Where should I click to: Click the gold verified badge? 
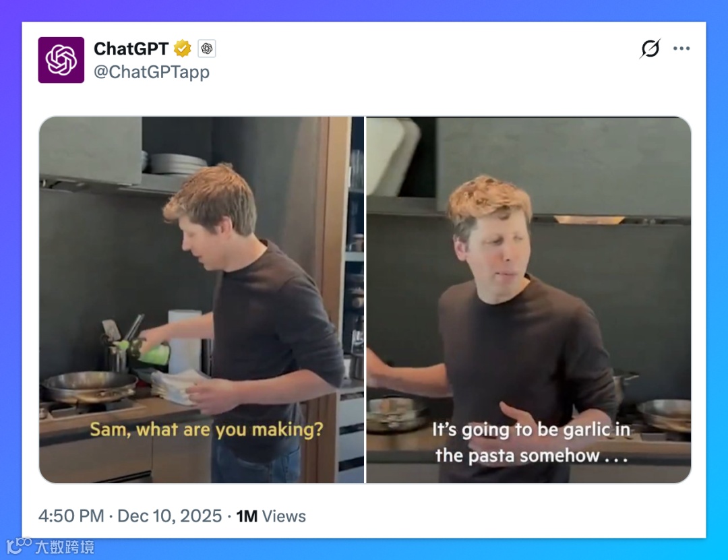click(x=183, y=49)
